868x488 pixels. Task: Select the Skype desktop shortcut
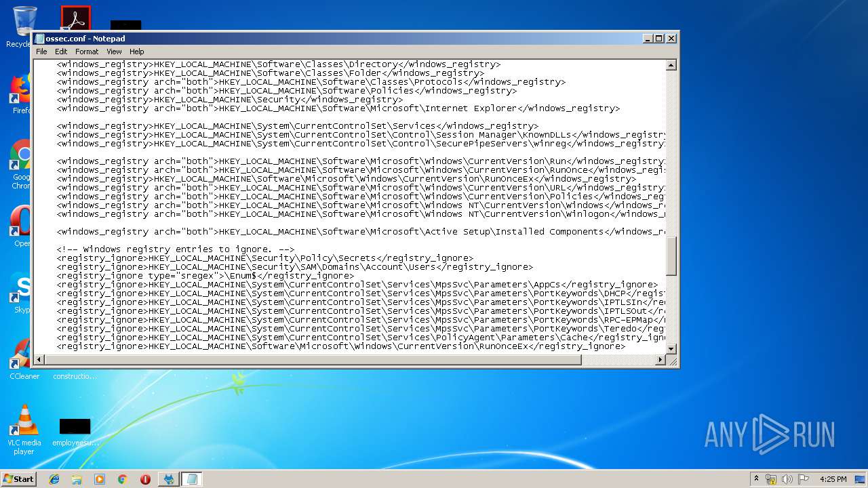pos(20,293)
